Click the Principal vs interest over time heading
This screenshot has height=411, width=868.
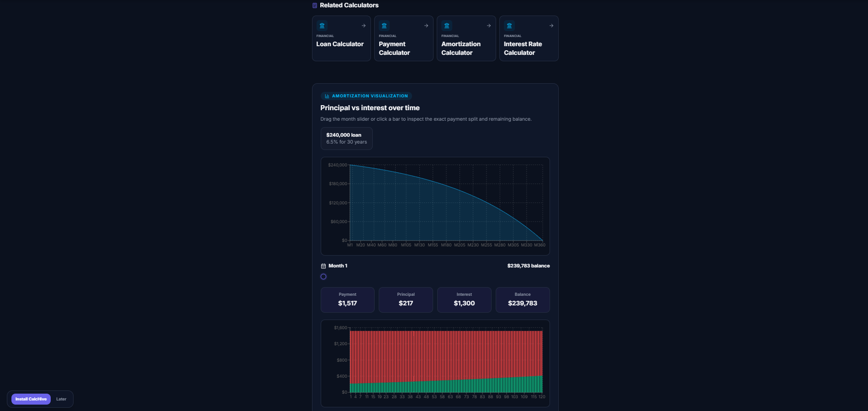370,108
